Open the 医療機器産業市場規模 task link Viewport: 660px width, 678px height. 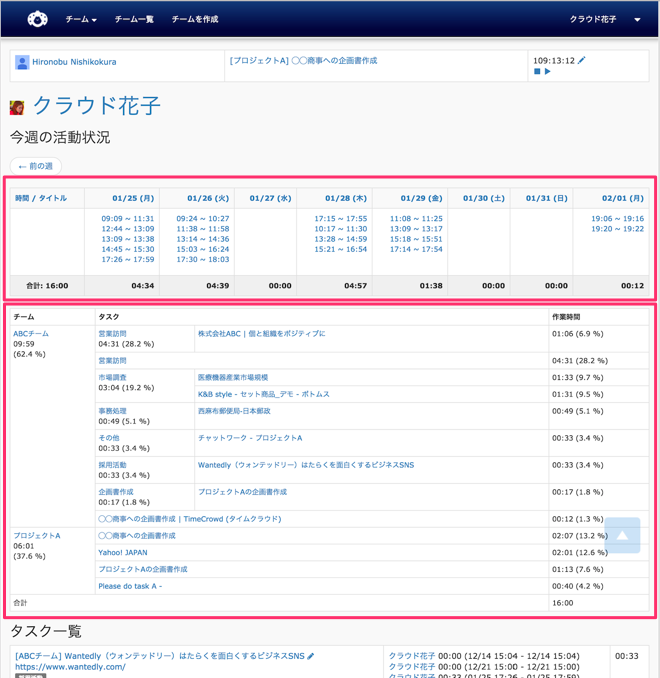[233, 378]
